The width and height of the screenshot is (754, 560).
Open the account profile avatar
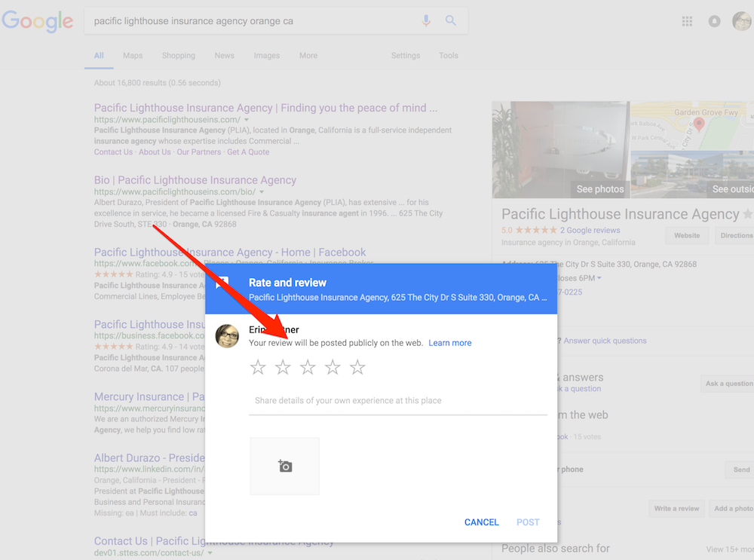point(742,21)
